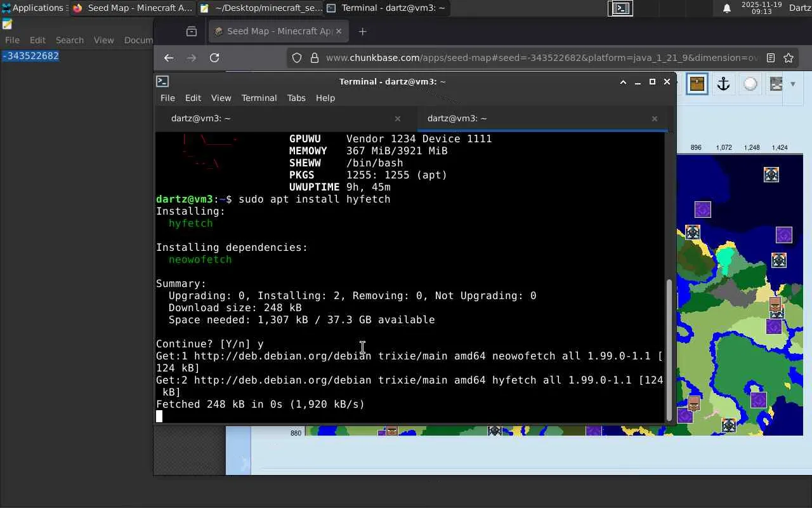This screenshot has width=812, height=508.
Task: Open the Terminal window menu icon
Action: click(x=162, y=81)
